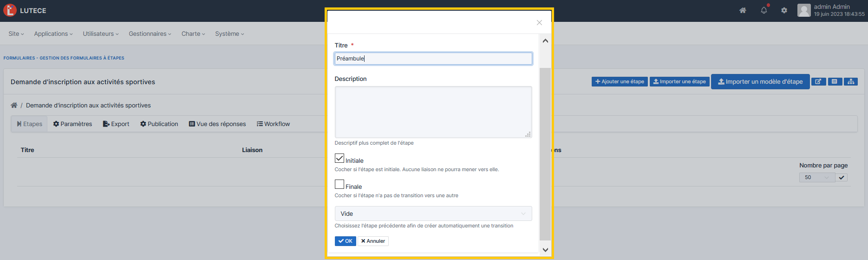Click the external edit icon button
This screenshot has width=868, height=260.
point(818,81)
